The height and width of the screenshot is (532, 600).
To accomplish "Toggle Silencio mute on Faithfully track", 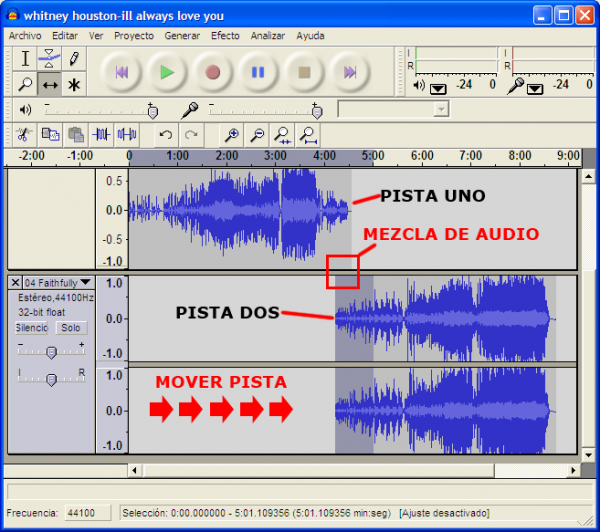I will point(32,328).
